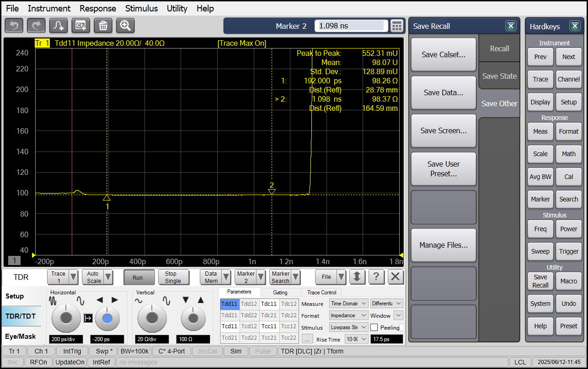The height and width of the screenshot is (369, 588).
Task: Click the redo arrow toolbar icon
Action: [x=36, y=26]
